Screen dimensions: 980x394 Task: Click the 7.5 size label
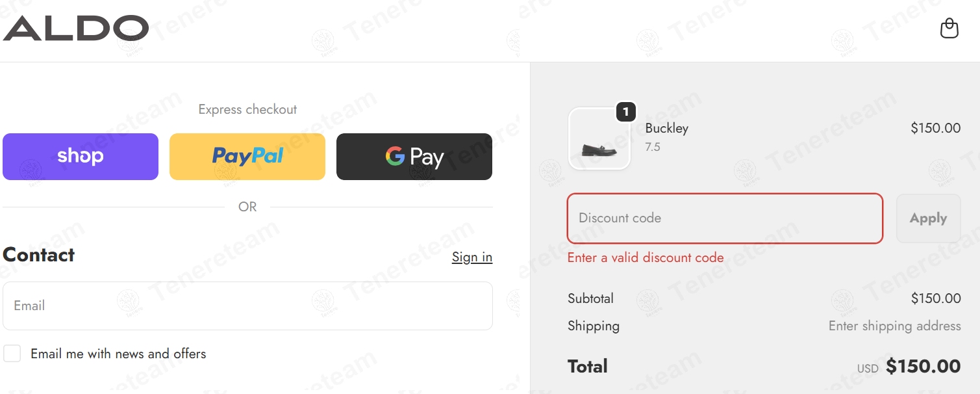point(653,147)
